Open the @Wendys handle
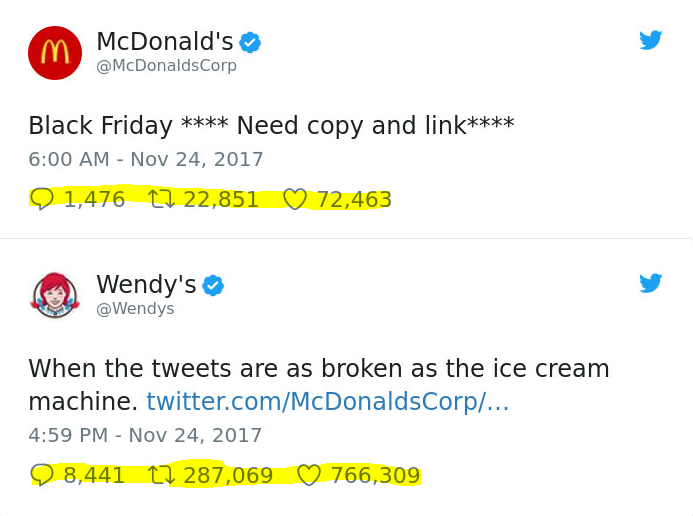This screenshot has height=516, width=693. click(x=135, y=309)
